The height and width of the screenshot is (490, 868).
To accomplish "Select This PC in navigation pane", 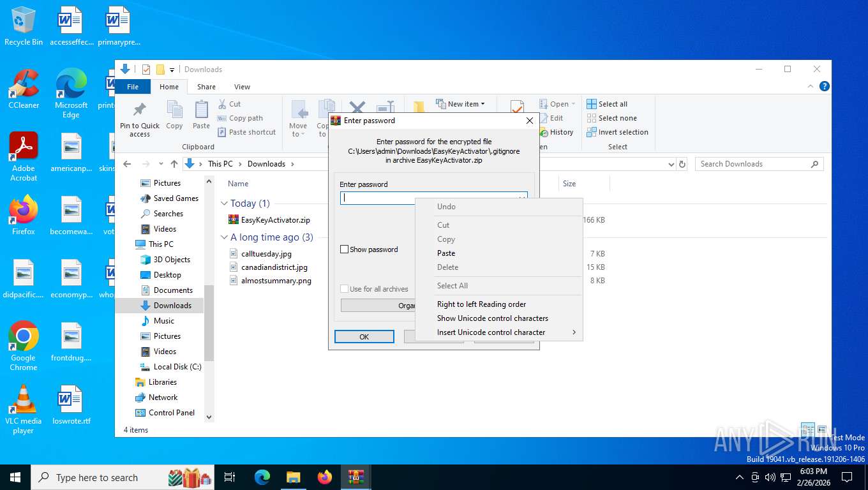I will [x=154, y=244].
